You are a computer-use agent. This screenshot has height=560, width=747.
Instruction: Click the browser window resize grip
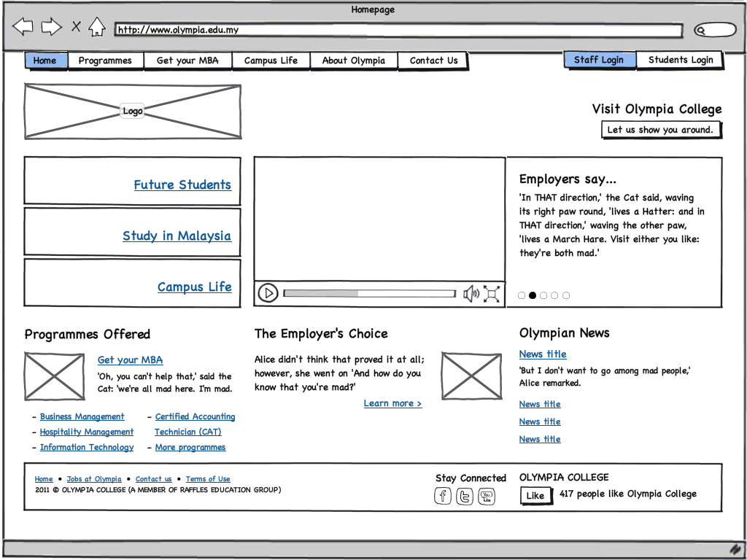click(735, 549)
